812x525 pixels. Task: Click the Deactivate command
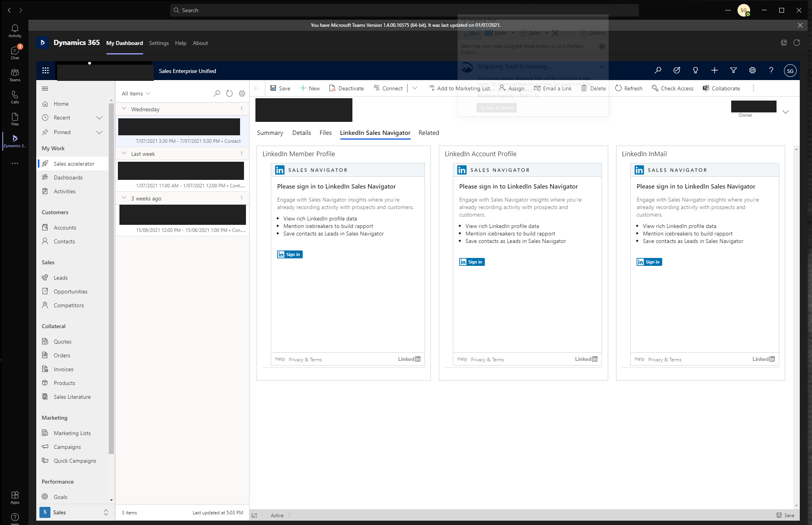(x=346, y=88)
